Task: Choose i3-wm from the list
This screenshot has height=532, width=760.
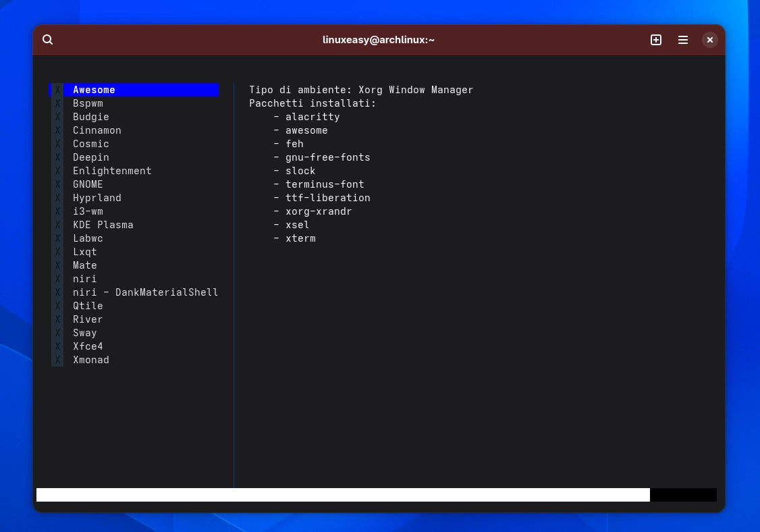Action: pyautogui.click(x=88, y=211)
